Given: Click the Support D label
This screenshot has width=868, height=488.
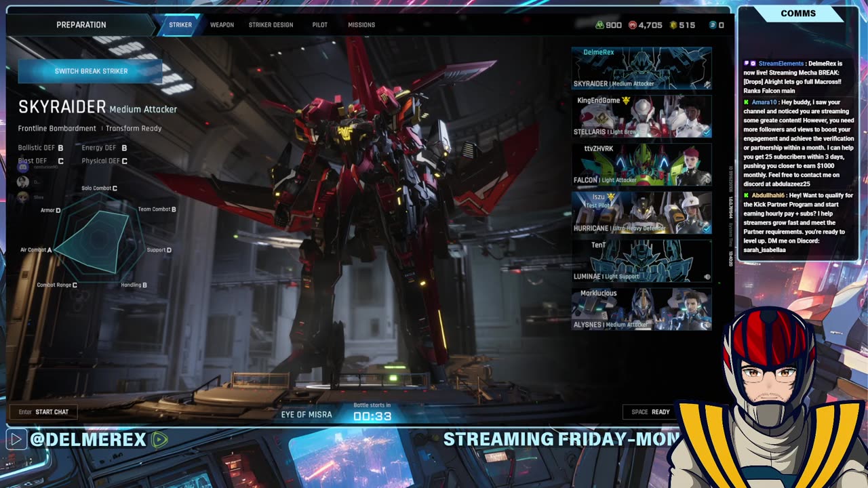Looking at the screenshot, I should click(159, 250).
